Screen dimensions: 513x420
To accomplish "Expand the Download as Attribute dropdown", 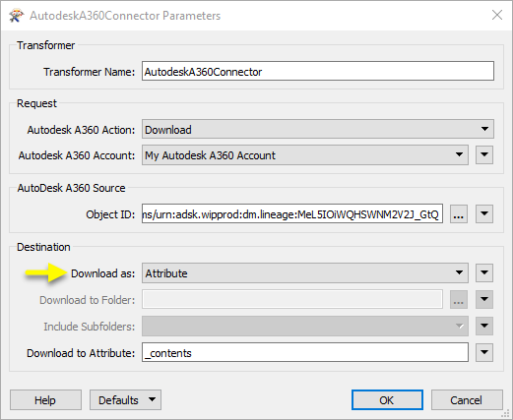I will click(x=305, y=273).
